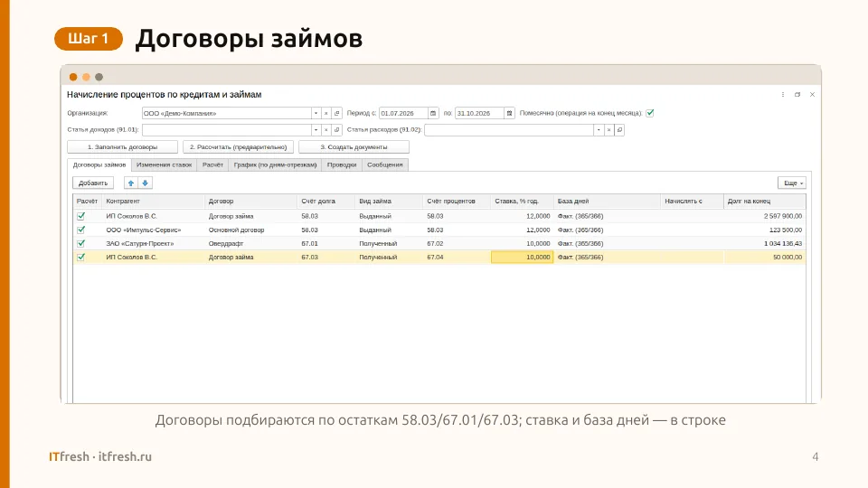
Task: Switch to the Договоры займов tab
Action: (99, 164)
